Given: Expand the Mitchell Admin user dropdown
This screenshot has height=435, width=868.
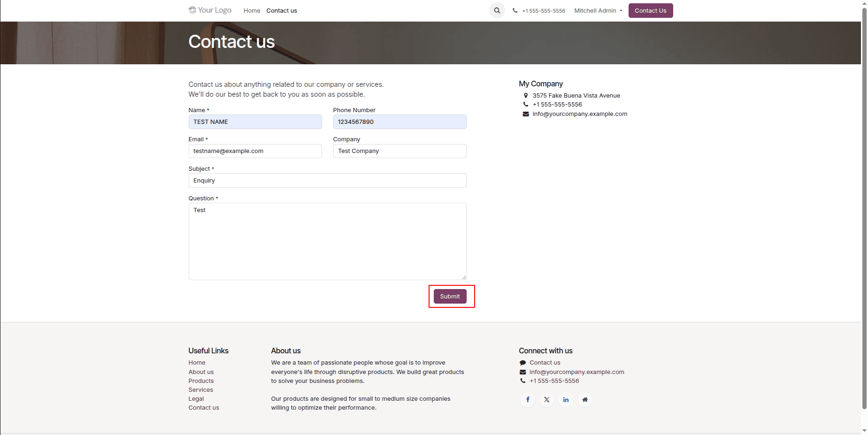Looking at the screenshot, I should click(x=598, y=10).
